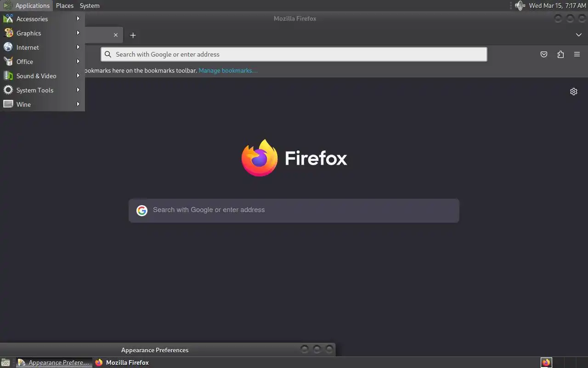
Task: Expand the System Tools submenu arrow
Action: point(78,90)
